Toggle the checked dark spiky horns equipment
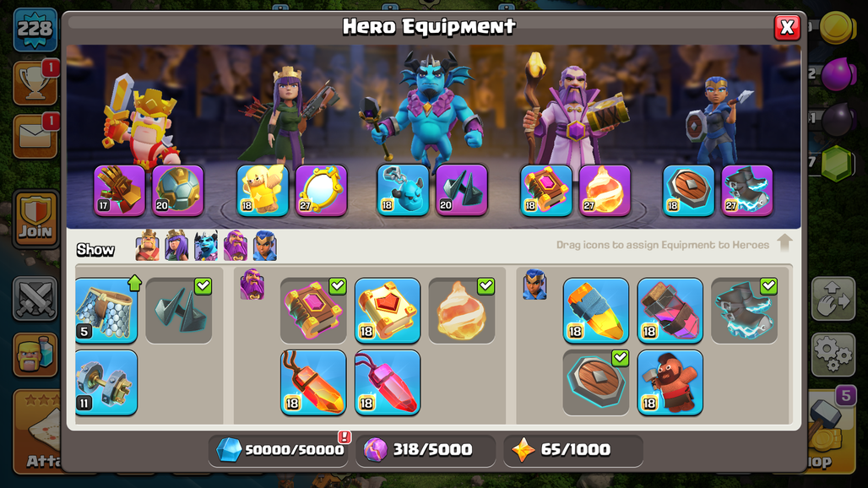868x488 pixels. (179, 311)
